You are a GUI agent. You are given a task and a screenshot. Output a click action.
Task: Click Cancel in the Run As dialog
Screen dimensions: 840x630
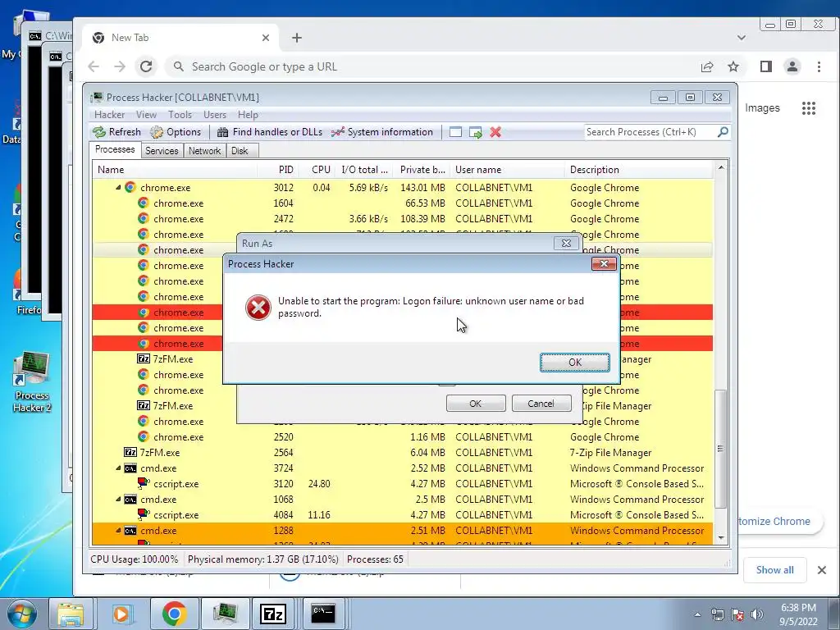point(541,404)
